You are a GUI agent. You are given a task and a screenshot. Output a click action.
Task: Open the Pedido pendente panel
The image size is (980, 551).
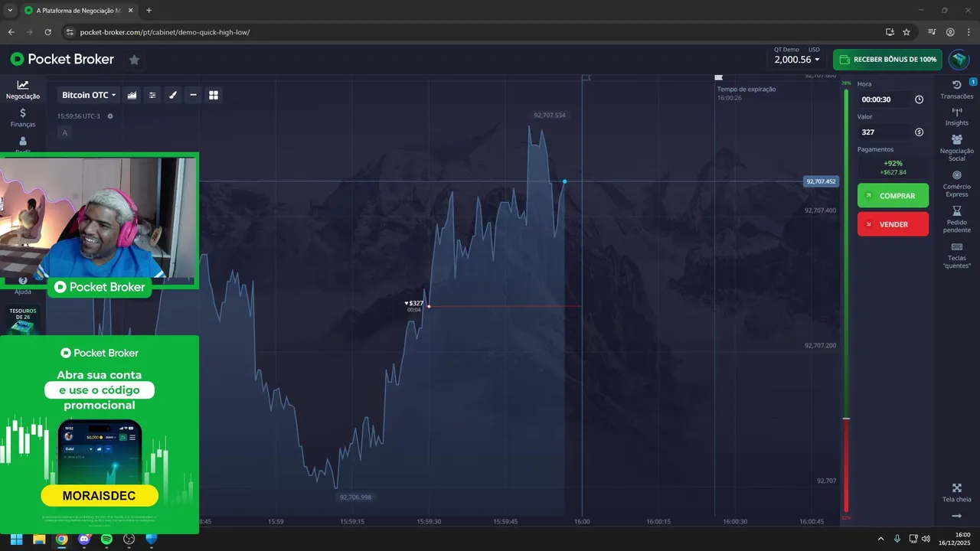pyautogui.click(x=956, y=220)
